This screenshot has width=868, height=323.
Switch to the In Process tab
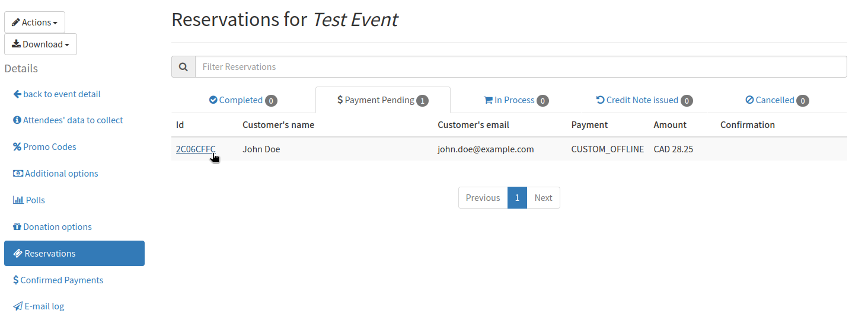tap(516, 100)
